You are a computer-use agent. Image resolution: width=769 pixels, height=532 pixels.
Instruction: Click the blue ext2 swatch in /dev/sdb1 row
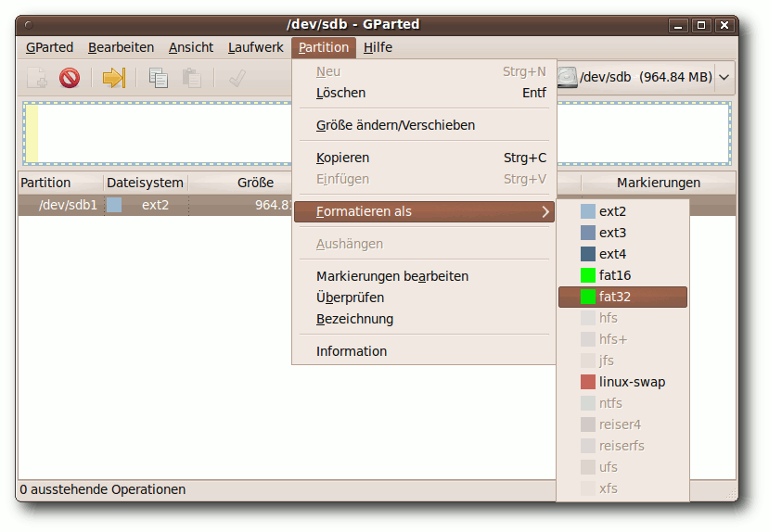tap(114, 205)
